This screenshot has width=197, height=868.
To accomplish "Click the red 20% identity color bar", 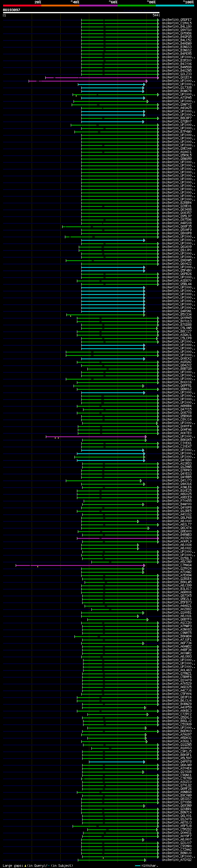I will tap(22, 6).
